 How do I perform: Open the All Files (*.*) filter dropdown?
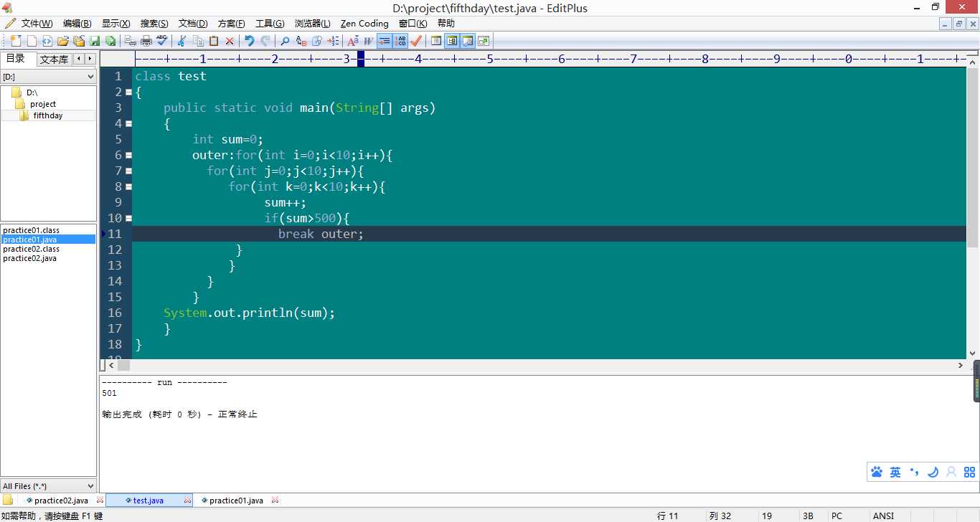[48, 486]
